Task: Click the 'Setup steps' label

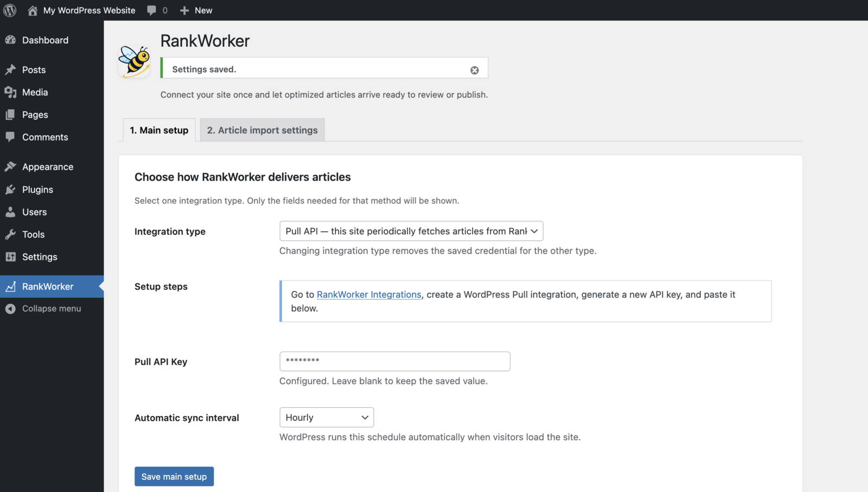Action: click(161, 286)
